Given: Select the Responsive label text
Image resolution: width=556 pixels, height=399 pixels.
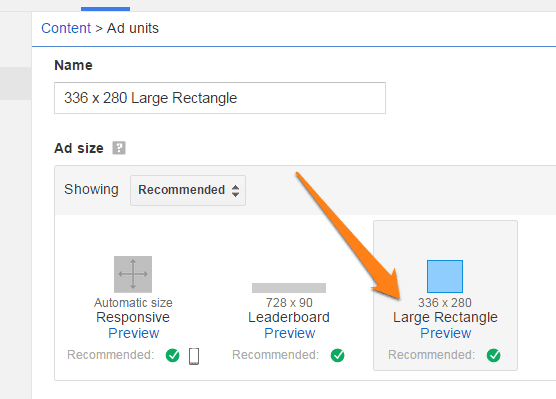Looking at the screenshot, I should click(133, 317).
